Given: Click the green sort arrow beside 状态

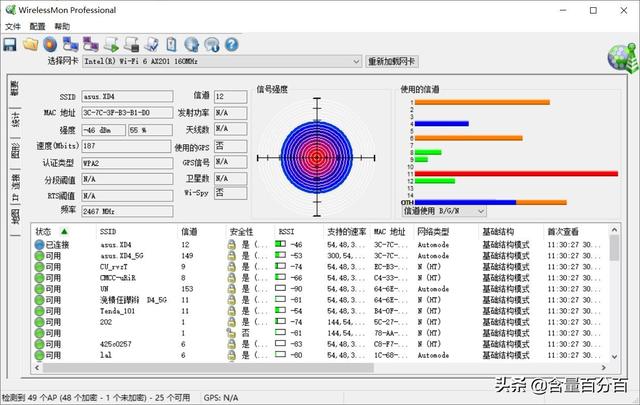Looking at the screenshot, I should 64,231.
